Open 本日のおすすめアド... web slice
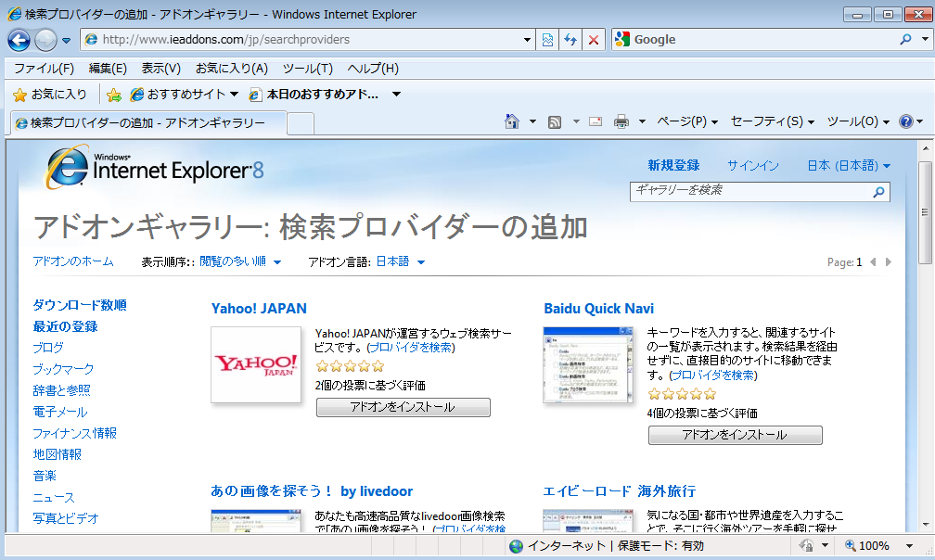This screenshot has width=935, height=560. point(314,95)
